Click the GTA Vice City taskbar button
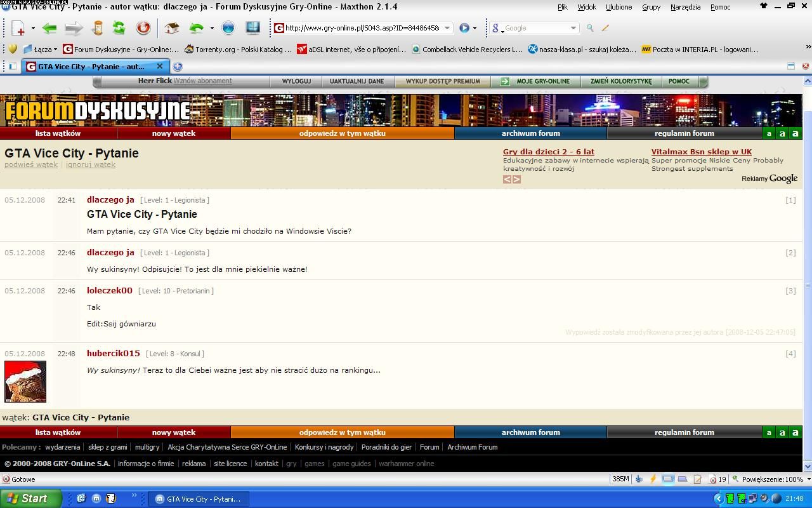The height and width of the screenshot is (508, 812). coord(198,499)
